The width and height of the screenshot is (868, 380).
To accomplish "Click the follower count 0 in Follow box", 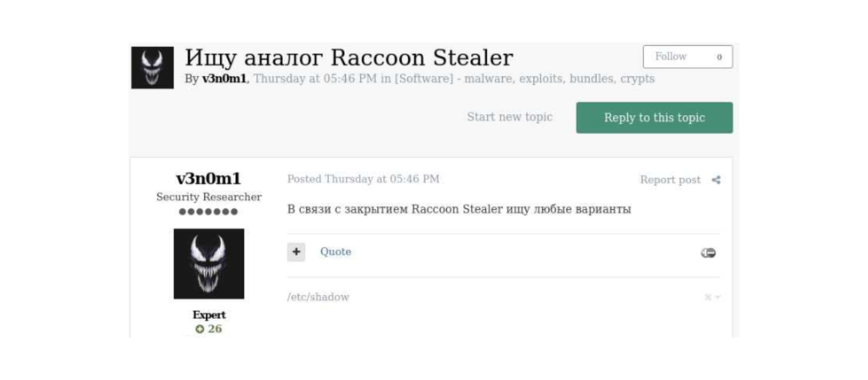I will [719, 57].
